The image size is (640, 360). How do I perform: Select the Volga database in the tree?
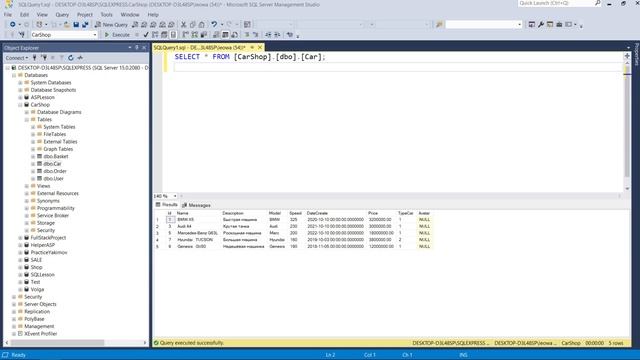(x=37, y=290)
